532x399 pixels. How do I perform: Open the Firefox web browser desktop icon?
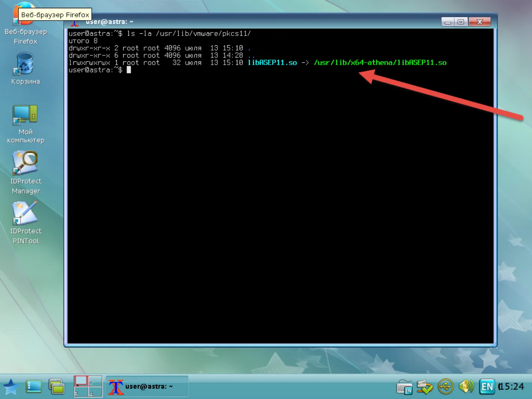pos(25,23)
